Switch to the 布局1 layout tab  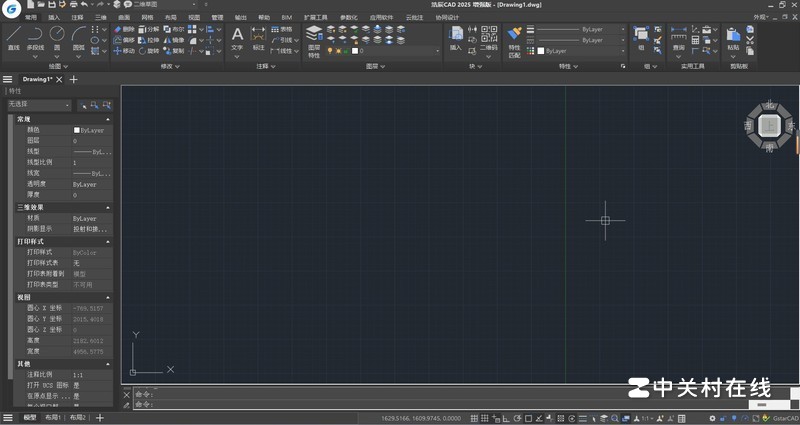click(52, 417)
